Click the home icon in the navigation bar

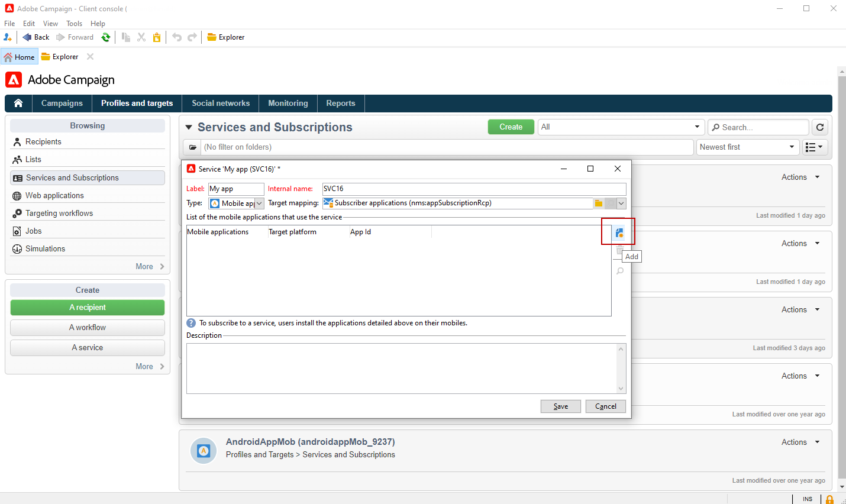[x=18, y=103]
